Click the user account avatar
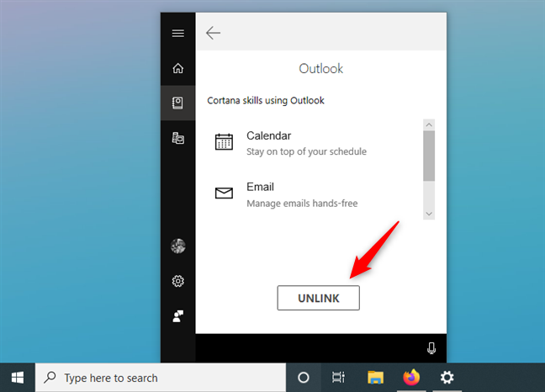Viewport: 545px width, 392px height. 178,246
